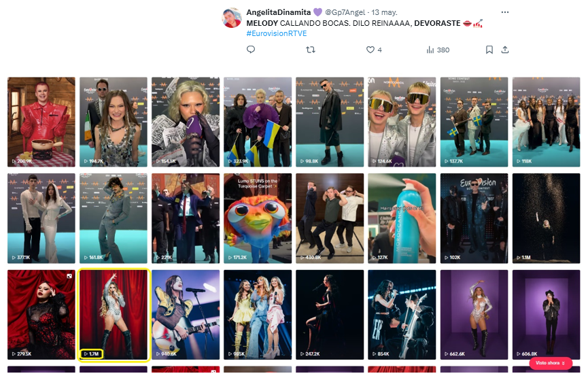
Task: Open AngelitaDinamita display name
Action: tap(279, 12)
